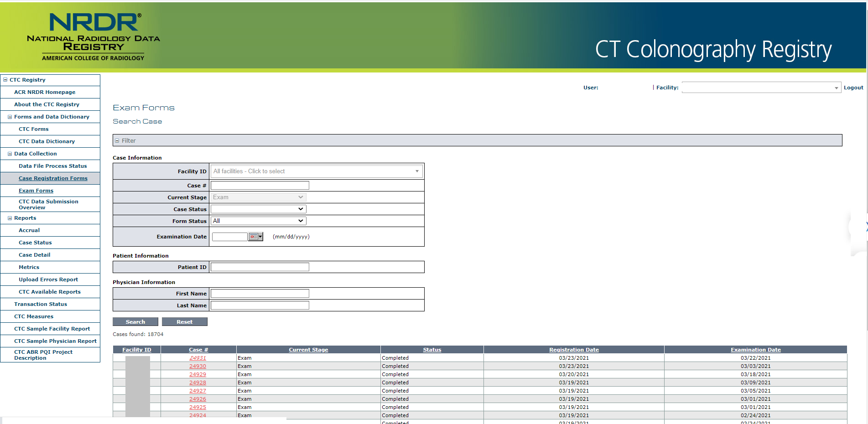Focus the physician Last Name field
The image size is (868, 424).
click(x=260, y=305)
